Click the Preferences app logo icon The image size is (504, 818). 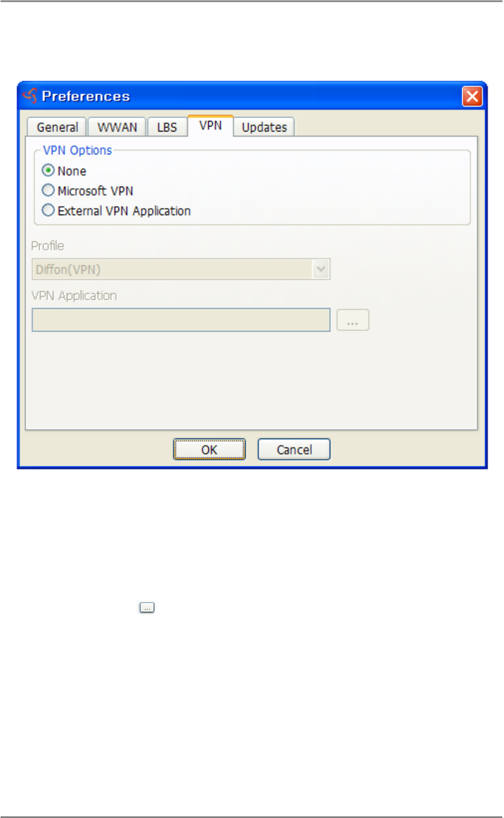tap(30, 96)
